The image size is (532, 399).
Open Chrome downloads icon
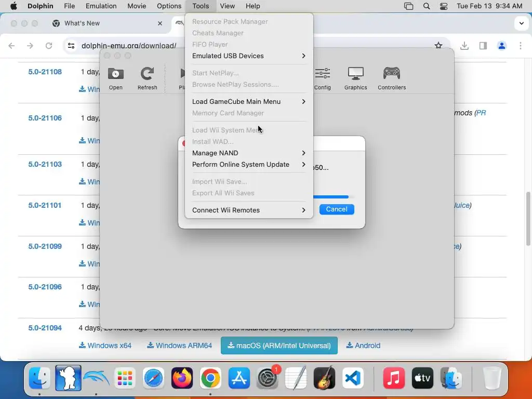pyautogui.click(x=464, y=46)
